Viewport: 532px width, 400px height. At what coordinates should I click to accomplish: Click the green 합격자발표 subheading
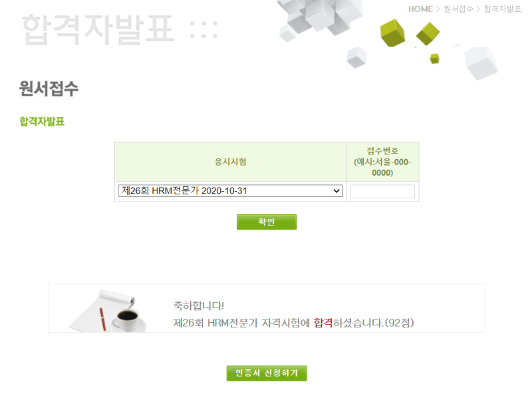pyautogui.click(x=42, y=122)
